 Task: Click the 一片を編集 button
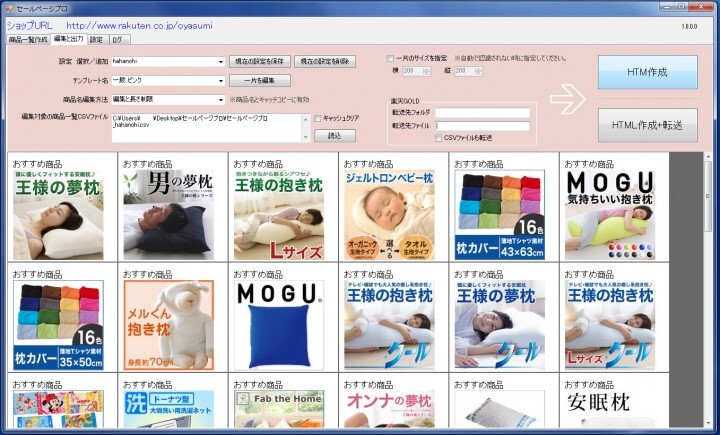click(x=259, y=80)
